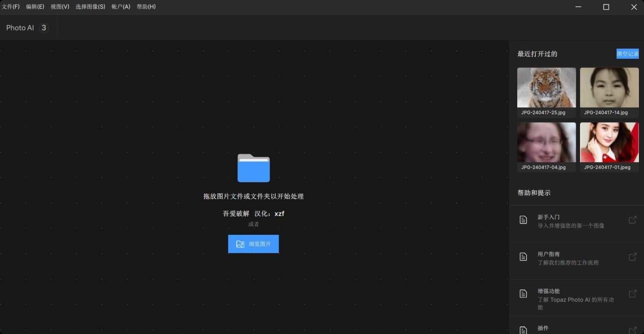
Task: Click external link icon for 新手入门
Action: (x=633, y=220)
